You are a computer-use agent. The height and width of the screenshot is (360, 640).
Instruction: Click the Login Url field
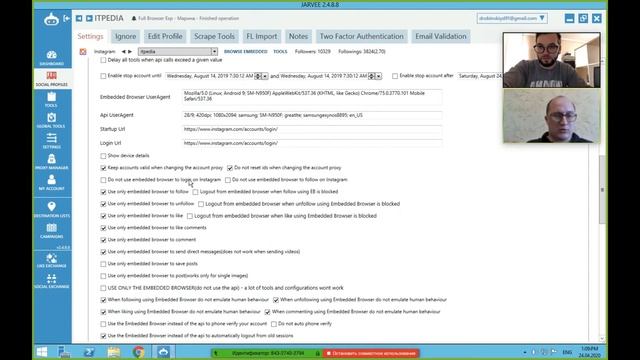click(x=312, y=143)
